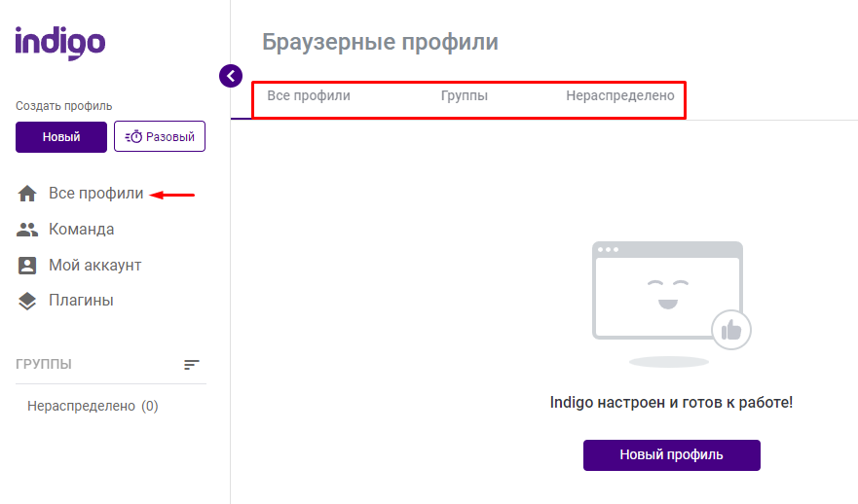Click the Новый профиль button
Viewport: 858px width, 504px height.
pyautogui.click(x=671, y=454)
